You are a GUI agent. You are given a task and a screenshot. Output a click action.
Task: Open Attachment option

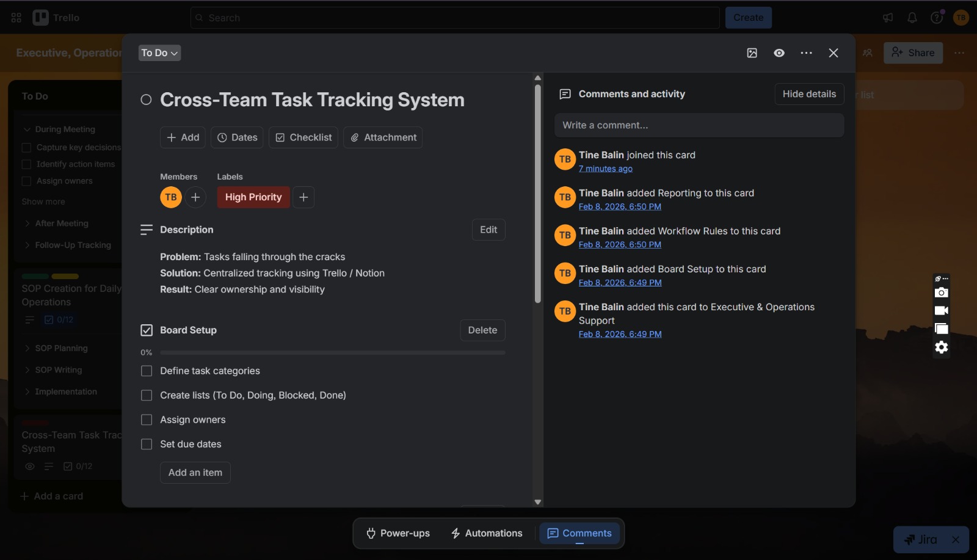coord(383,137)
